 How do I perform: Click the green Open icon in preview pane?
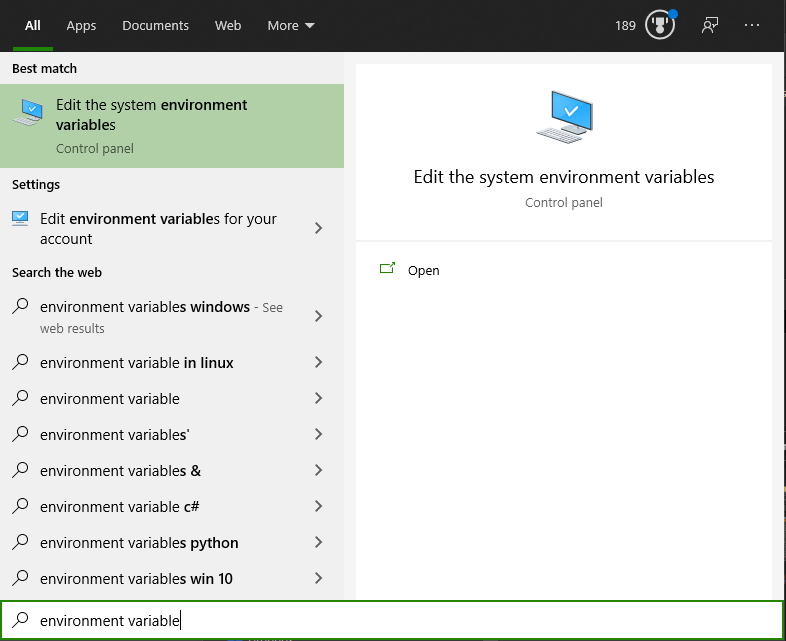pos(388,270)
